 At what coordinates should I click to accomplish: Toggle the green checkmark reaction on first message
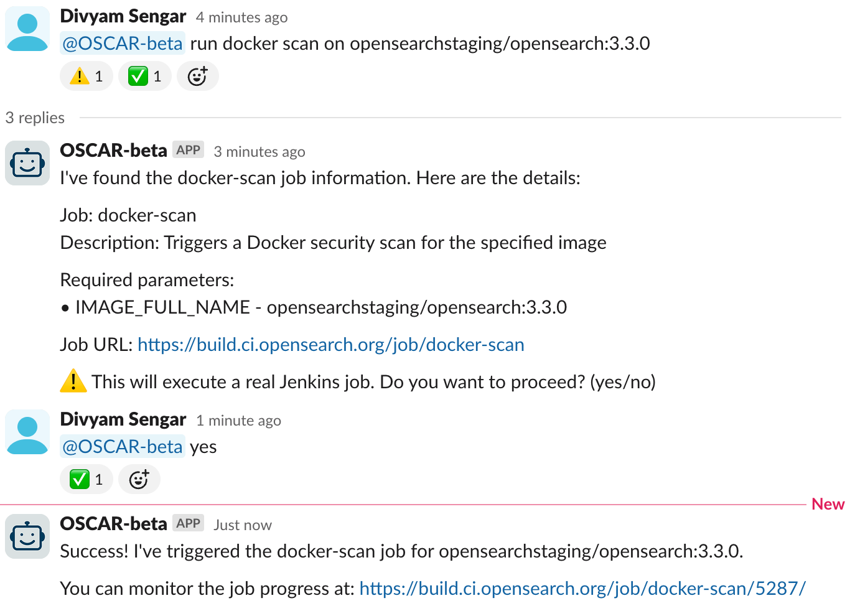145,76
